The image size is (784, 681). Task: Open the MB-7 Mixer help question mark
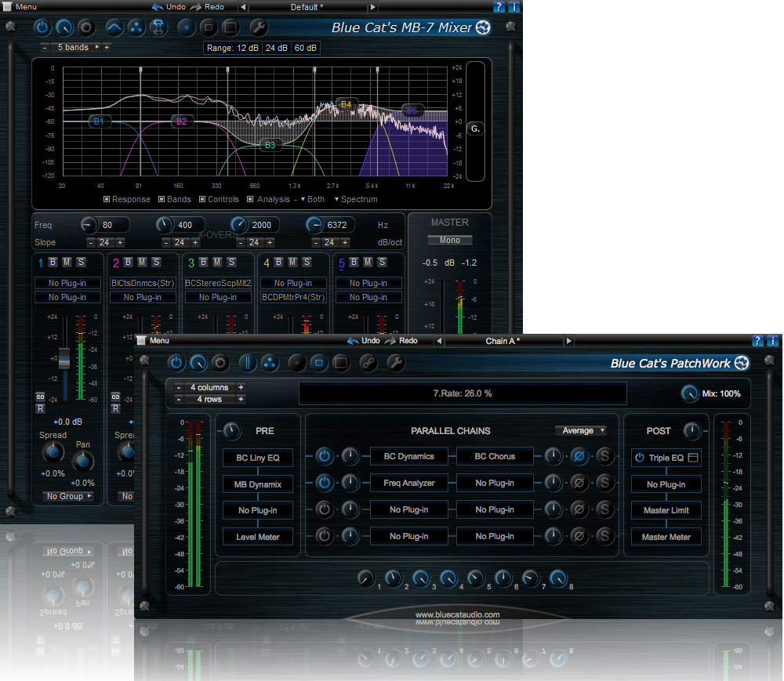[499, 7]
